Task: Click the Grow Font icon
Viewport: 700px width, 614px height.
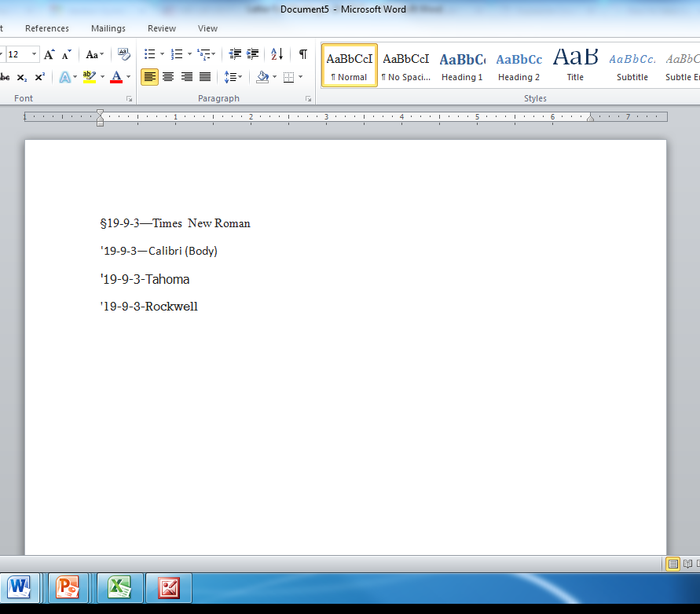Action: [49, 54]
